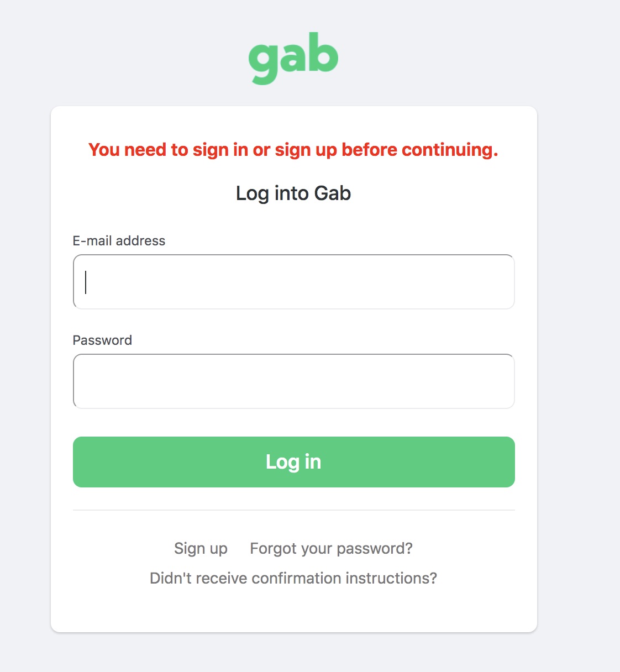Start password recovery via Forgot your password?
Screen dimensions: 620x672
tap(331, 548)
